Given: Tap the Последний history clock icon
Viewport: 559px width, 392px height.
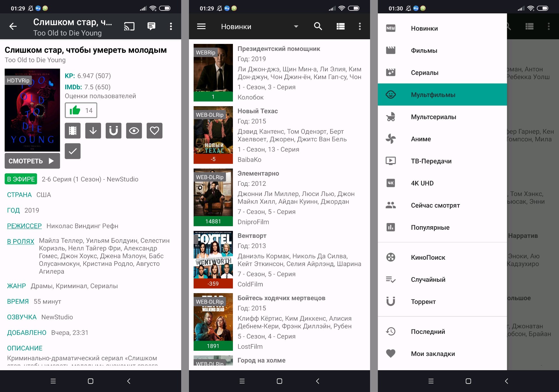Looking at the screenshot, I should point(390,331).
